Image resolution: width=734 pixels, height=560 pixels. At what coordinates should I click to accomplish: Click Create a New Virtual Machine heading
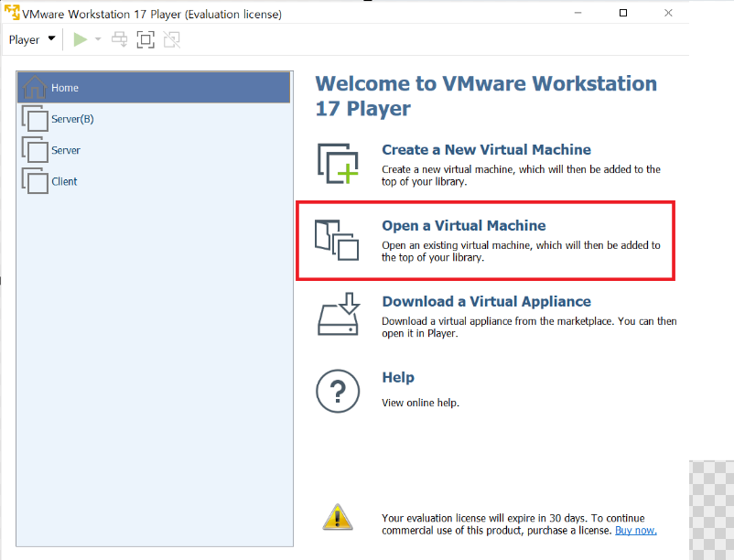point(486,150)
